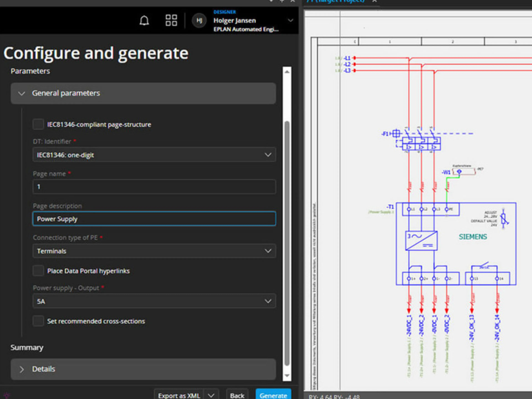This screenshot has width=532, height=399.
Task: Click the -24V_OK_14 output label
Action: coord(497,328)
